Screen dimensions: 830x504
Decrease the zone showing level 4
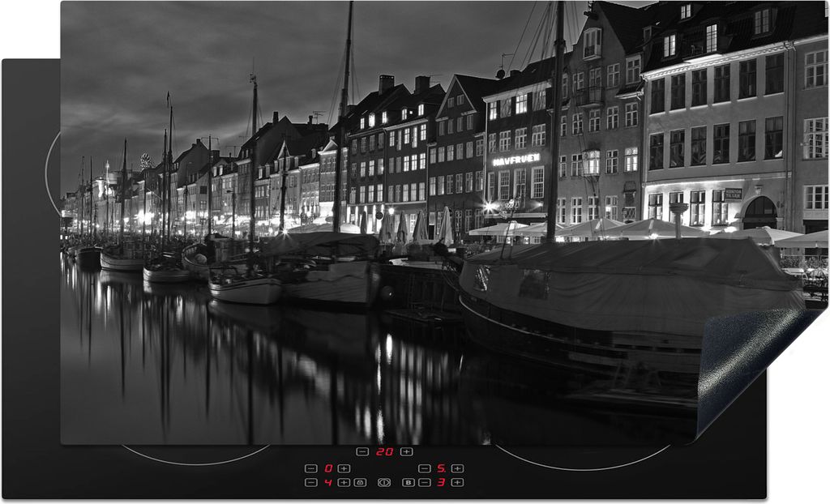311,482
